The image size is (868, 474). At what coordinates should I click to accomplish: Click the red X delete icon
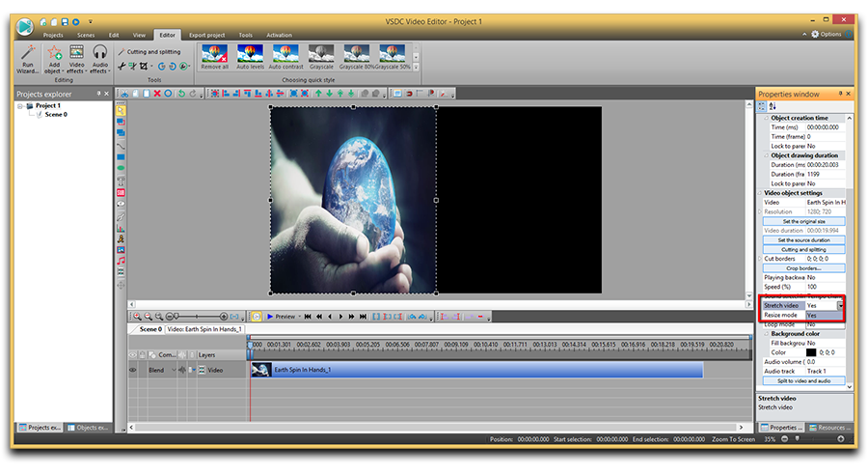pyautogui.click(x=157, y=94)
